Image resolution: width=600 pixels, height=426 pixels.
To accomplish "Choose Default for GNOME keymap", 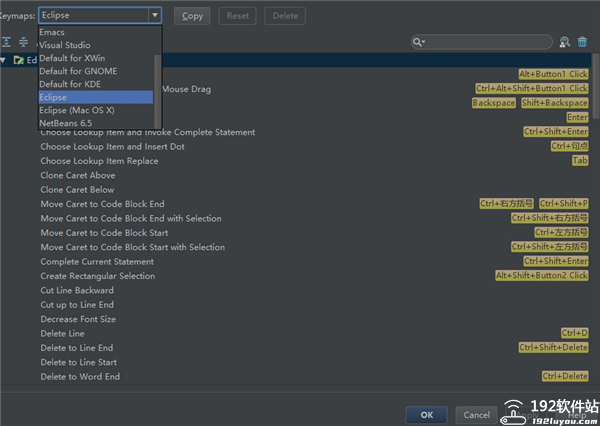I will click(x=96, y=71).
